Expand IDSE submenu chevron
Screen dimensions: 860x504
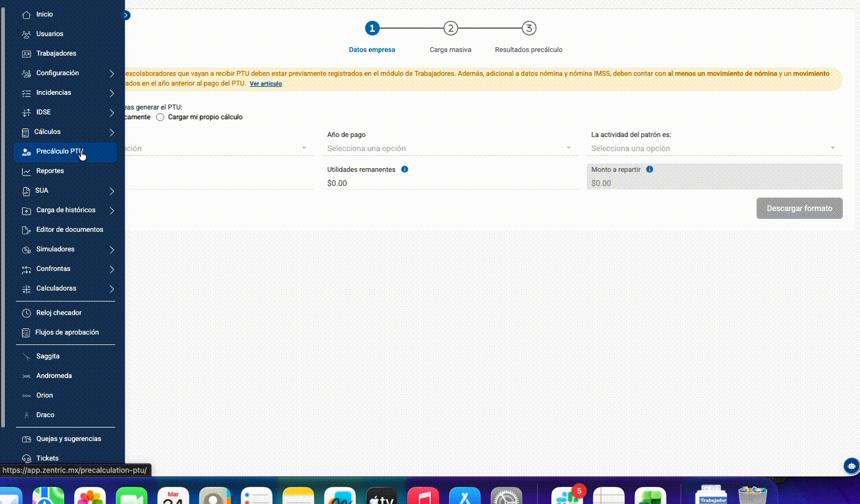tap(112, 113)
